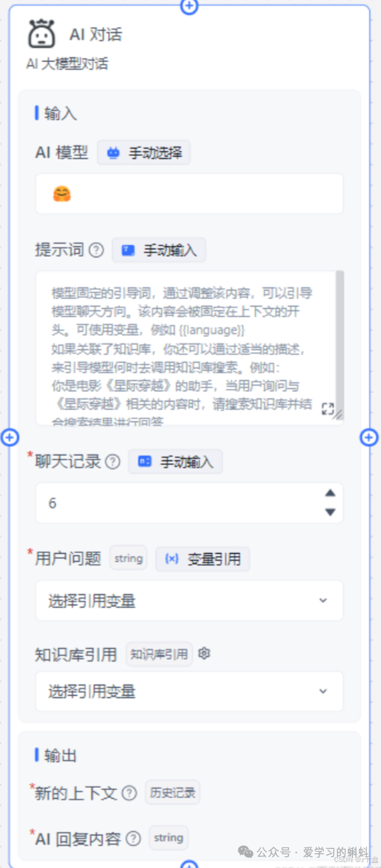The image size is (381, 868).
Task: Decrease chat history count with down arrow
Action: click(330, 512)
